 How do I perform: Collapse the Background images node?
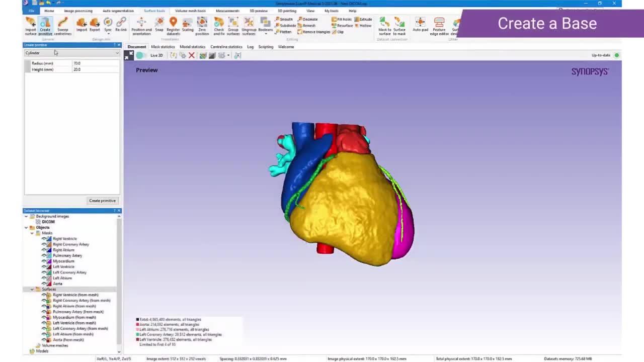(x=26, y=216)
